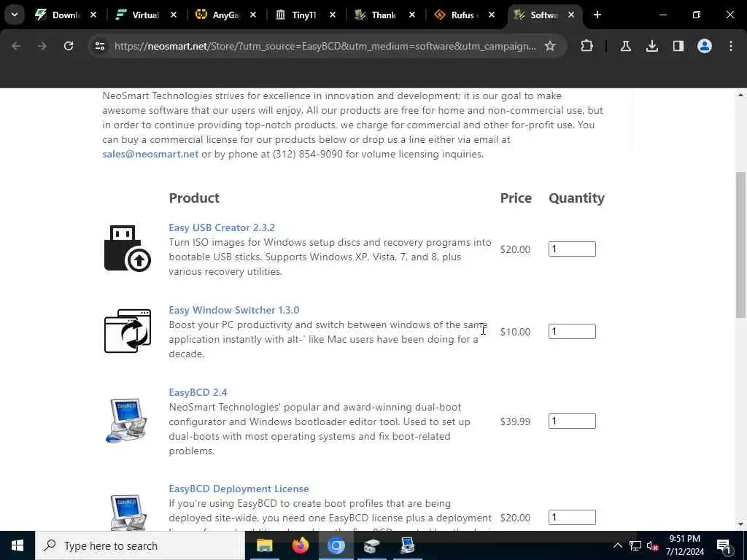This screenshot has height=560, width=747.
Task: Switch to the AnyGa browser tab
Action: [226, 15]
